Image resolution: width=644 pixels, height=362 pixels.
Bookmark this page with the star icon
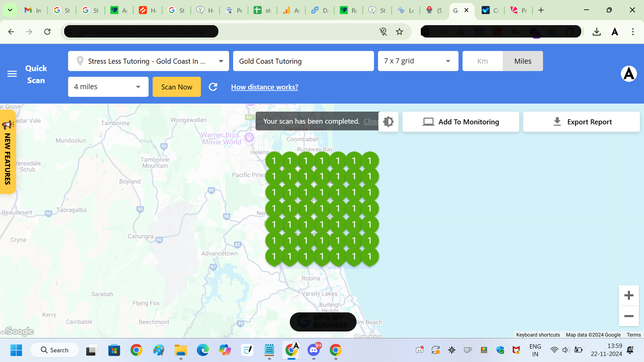(399, 32)
